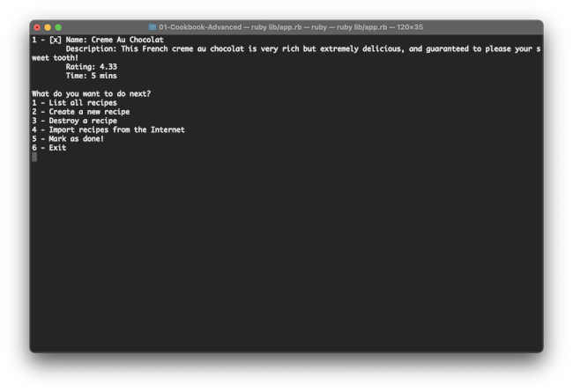
Task: Click the 'Time: 5 mins' line
Action: (x=92, y=76)
